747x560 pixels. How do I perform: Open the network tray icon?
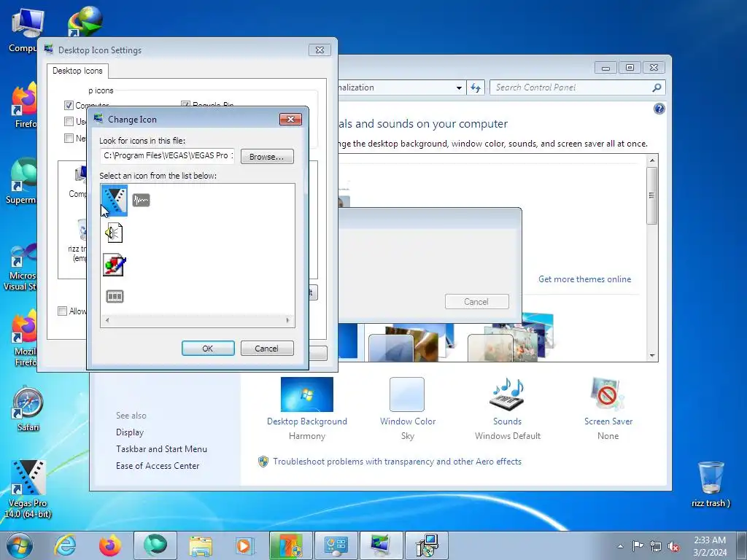pos(656,547)
